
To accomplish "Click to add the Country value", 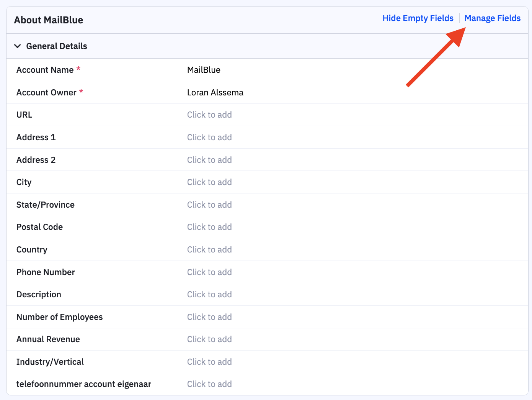I will click(209, 250).
